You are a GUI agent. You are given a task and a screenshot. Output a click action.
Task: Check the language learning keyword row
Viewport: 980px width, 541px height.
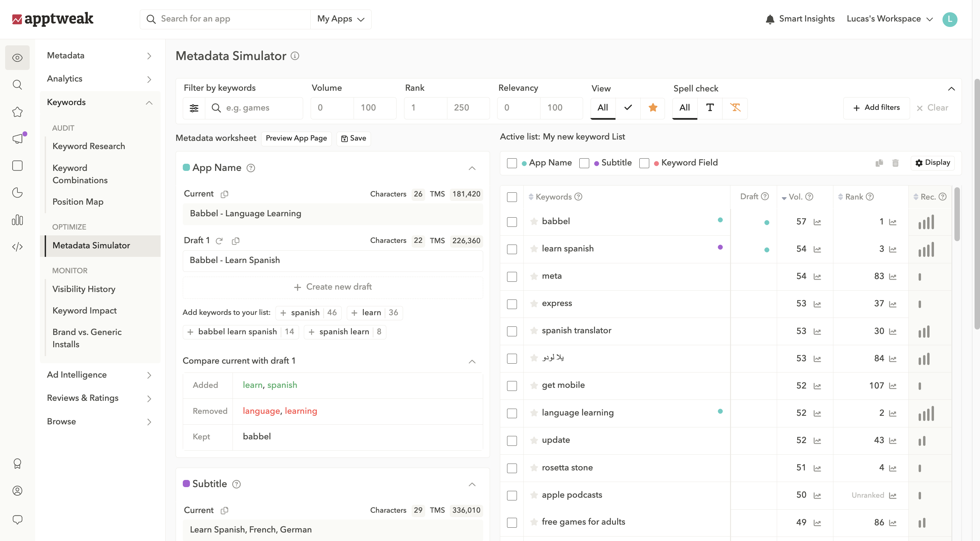[512, 413]
